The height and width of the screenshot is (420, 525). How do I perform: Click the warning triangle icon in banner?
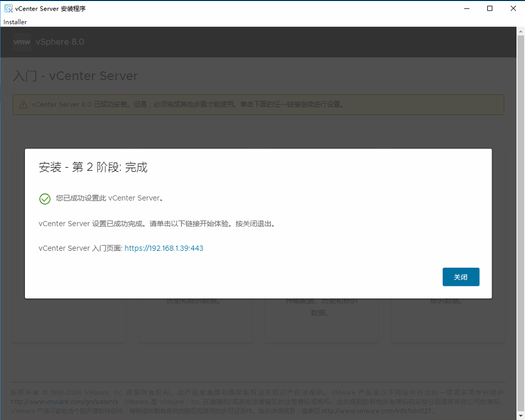[x=23, y=105]
